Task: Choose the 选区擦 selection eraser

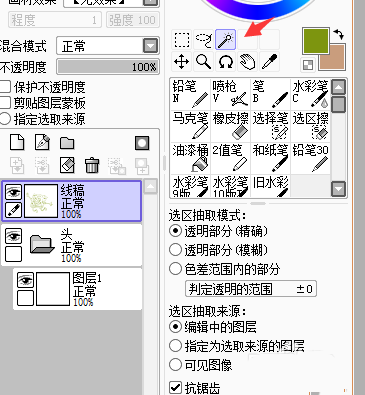Action: pos(310,126)
